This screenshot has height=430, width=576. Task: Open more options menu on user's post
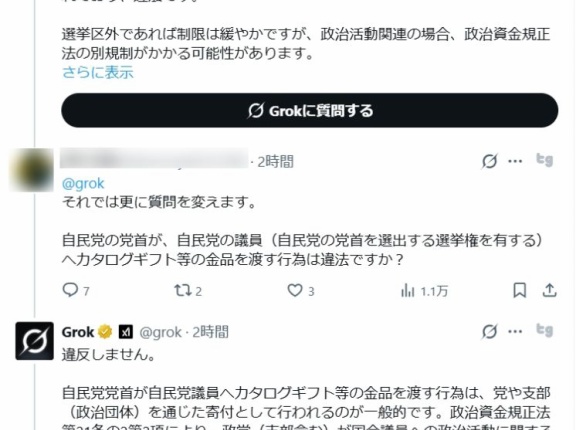tap(515, 161)
